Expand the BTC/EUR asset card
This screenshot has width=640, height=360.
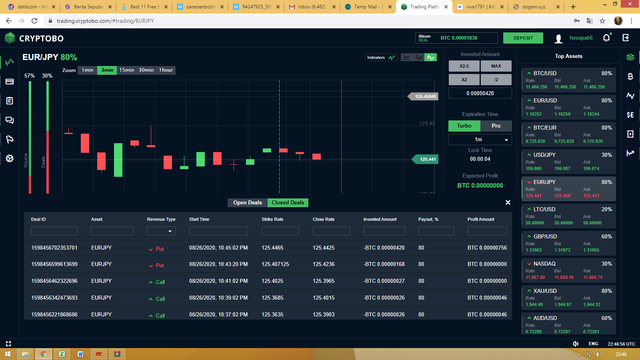(x=568, y=134)
